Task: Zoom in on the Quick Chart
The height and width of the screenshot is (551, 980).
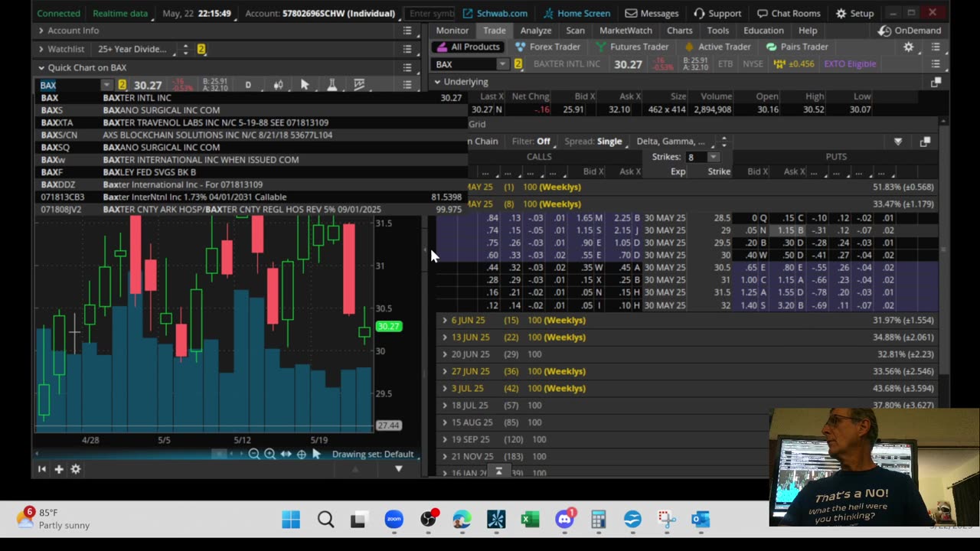Action: [x=269, y=455]
